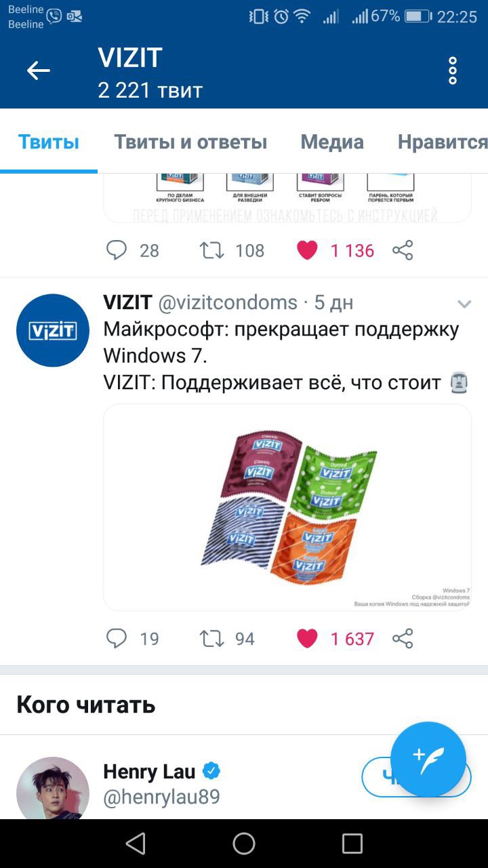Share the tweet with 1 136 likes
The image size is (488, 868).
[403, 250]
